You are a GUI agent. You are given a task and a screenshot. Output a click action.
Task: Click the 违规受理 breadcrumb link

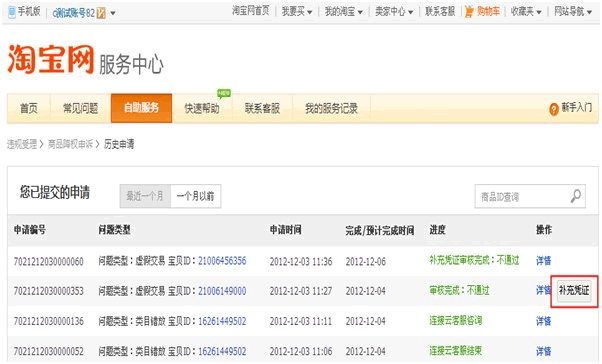click(22, 144)
